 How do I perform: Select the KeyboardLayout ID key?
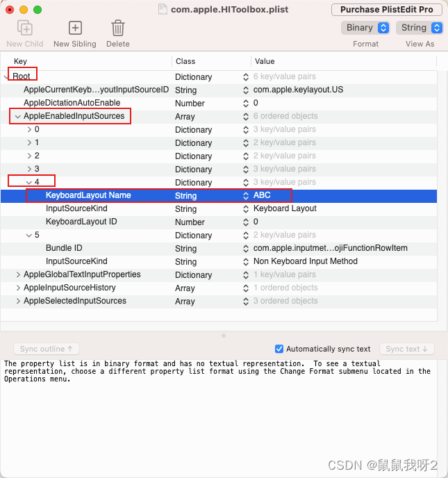coord(81,222)
